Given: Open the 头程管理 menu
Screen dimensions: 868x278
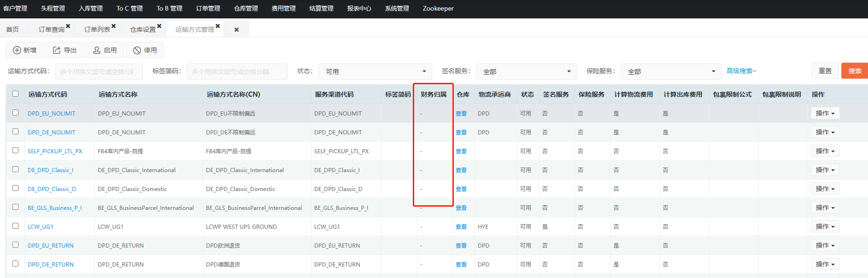Looking at the screenshot, I should tap(53, 8).
